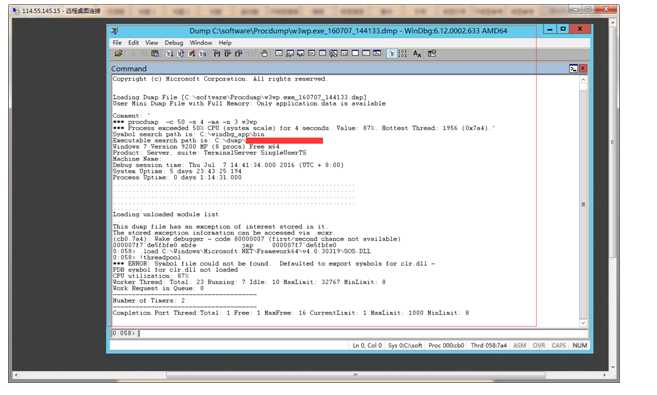Toggle Source Mode On toolbar button

[392, 53]
